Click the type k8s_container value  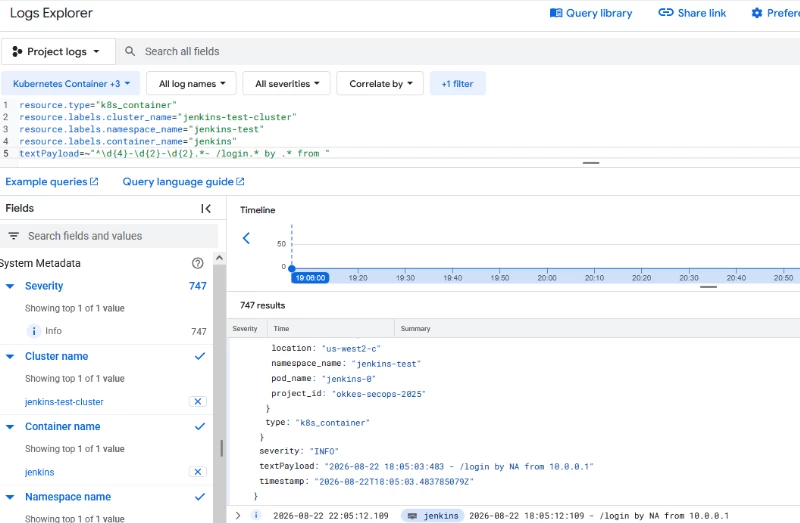[x=333, y=423]
